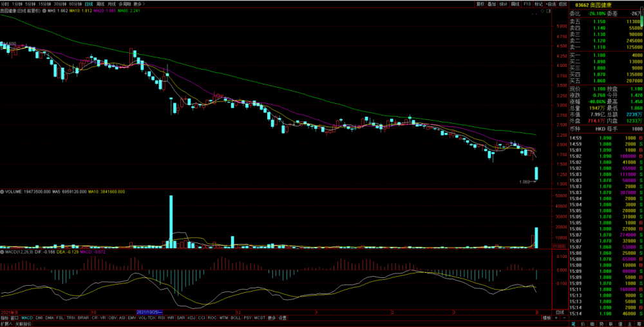Switch to the VR indicator
Screen dimensions: 644x327
coord(103,318)
